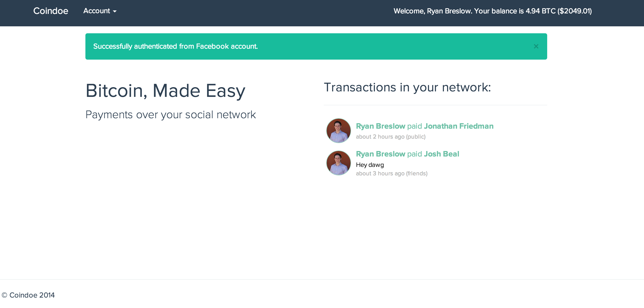Click the 'about 2 hours ago (public)' timestamp
Viewport: 644px width, 308px height.
point(391,137)
